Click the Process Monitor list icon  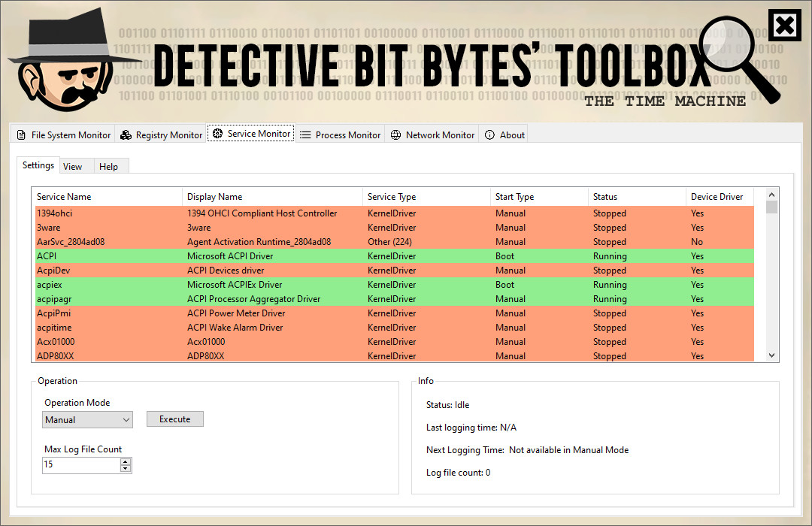tap(305, 135)
